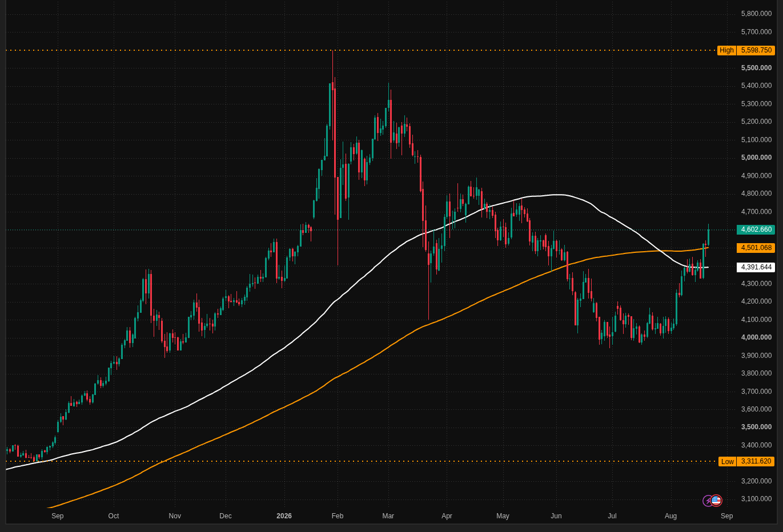This screenshot has width=783, height=532.
Task: Click the 5,000.000 price axis label
Action: pos(756,158)
